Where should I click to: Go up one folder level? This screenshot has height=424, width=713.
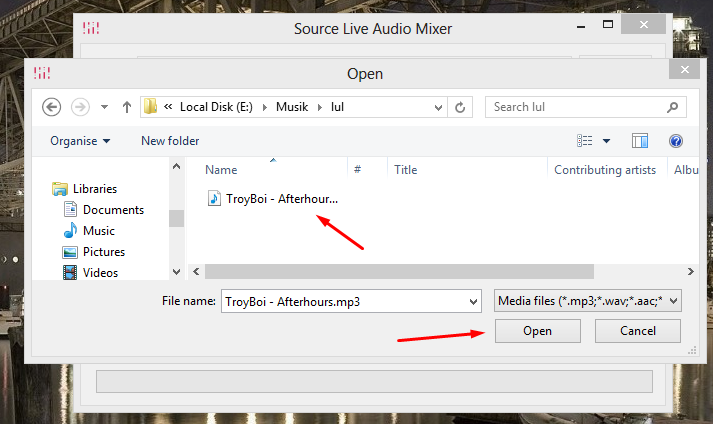(x=127, y=107)
